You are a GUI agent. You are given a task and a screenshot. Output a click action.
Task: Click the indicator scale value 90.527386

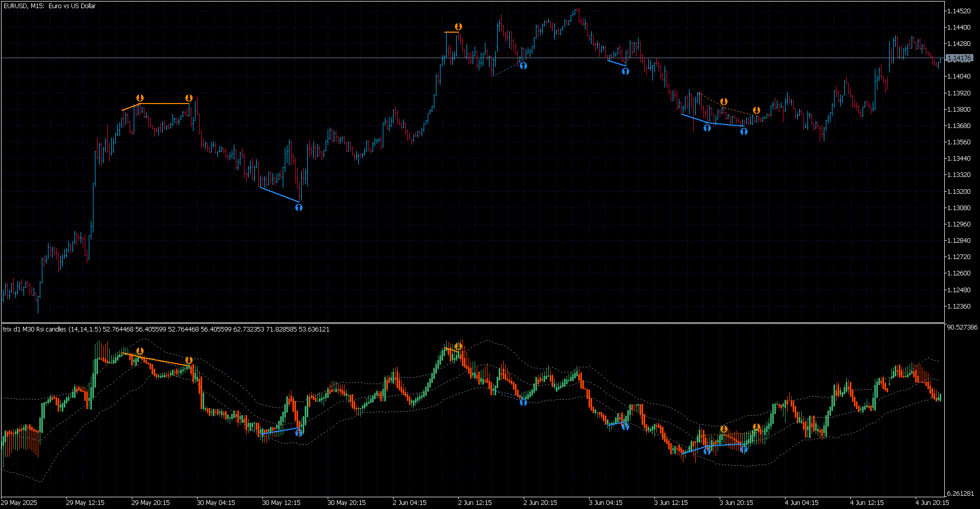click(x=962, y=327)
